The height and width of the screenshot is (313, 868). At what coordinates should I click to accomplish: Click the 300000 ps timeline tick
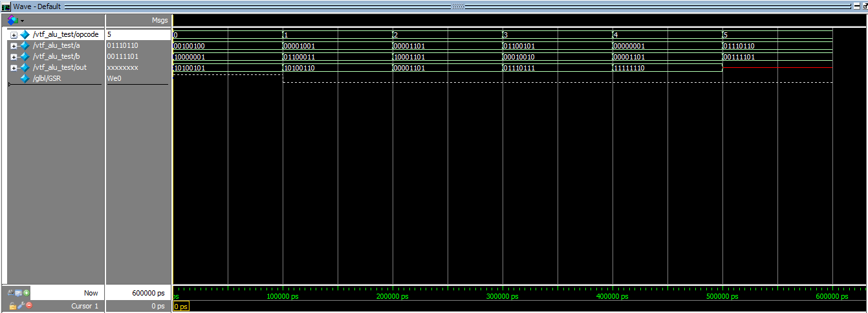pyautogui.click(x=503, y=296)
